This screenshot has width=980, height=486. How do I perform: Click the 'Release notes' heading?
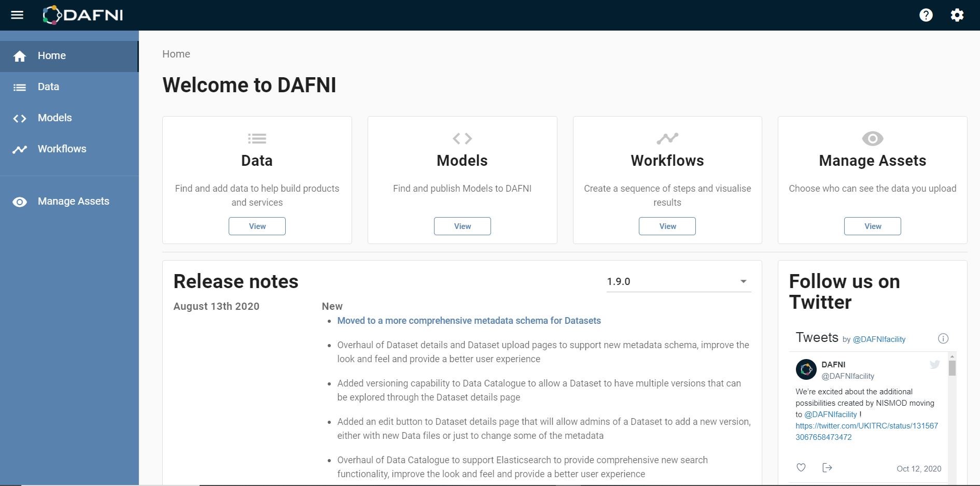click(x=236, y=281)
